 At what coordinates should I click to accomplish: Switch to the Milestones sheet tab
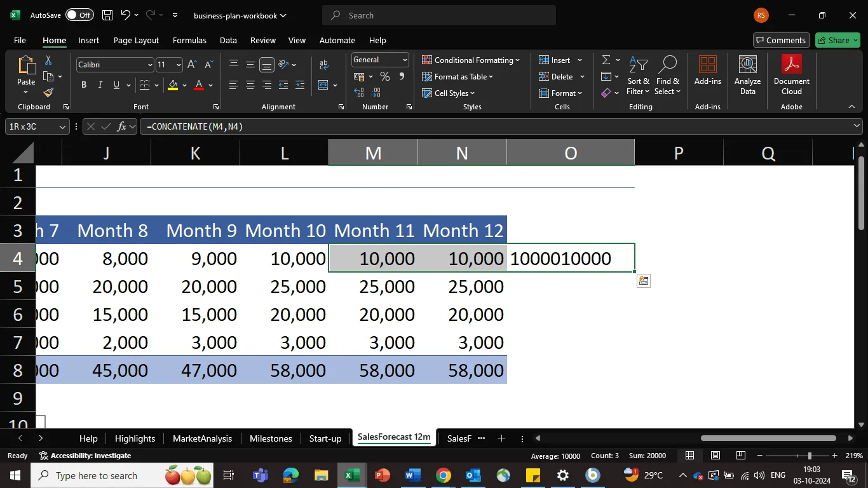click(x=271, y=438)
